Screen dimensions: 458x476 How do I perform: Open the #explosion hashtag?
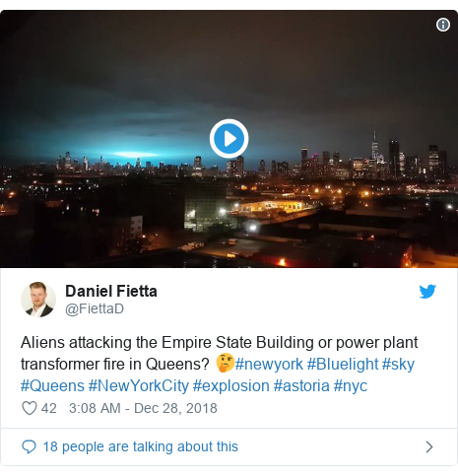tap(231, 385)
